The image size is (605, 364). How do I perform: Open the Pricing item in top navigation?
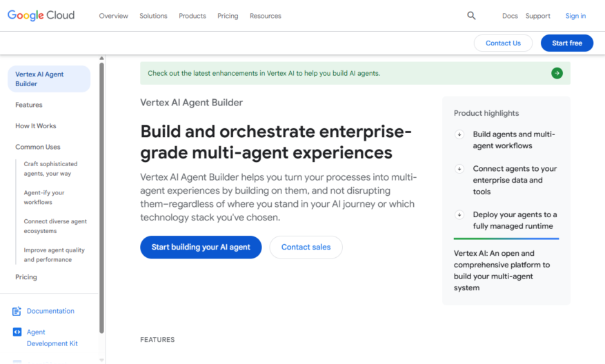228,16
